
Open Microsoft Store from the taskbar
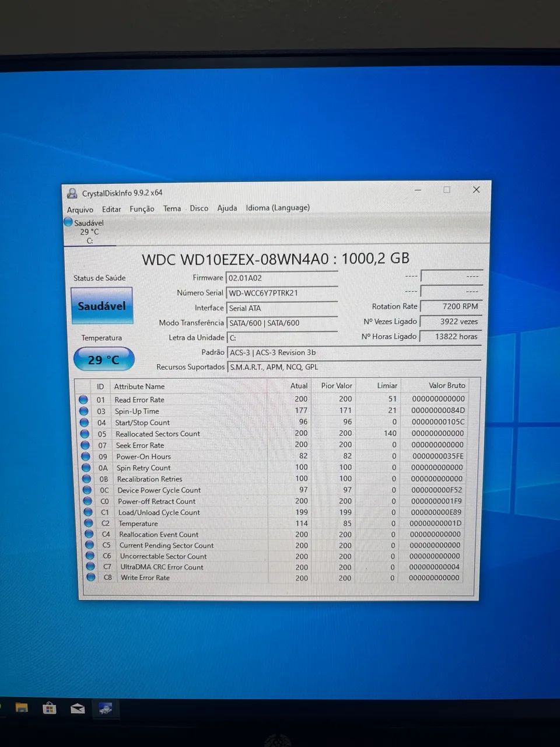tap(50, 708)
